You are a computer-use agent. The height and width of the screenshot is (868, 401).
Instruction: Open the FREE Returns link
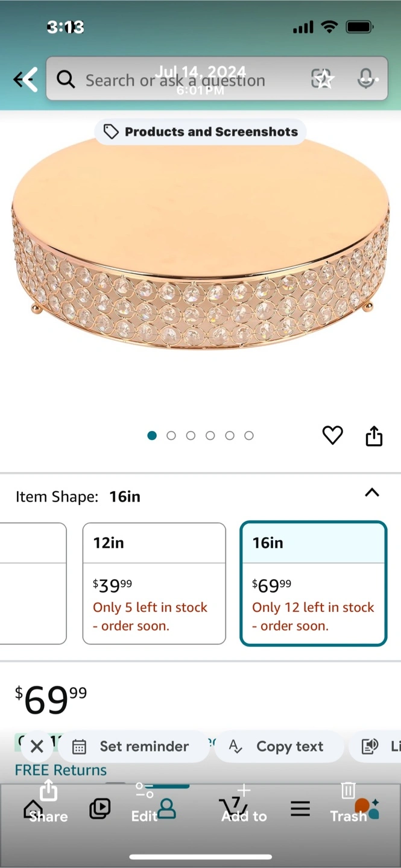(60, 770)
